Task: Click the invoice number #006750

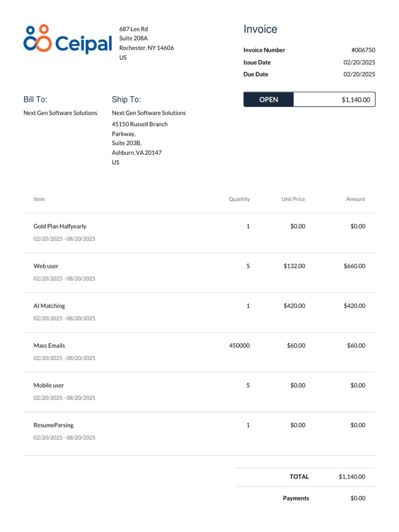Action: point(363,50)
